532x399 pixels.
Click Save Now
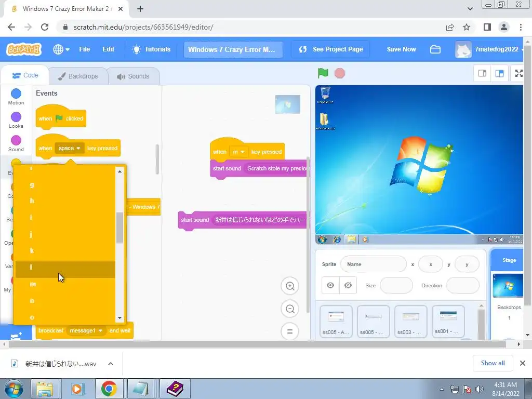point(401,49)
